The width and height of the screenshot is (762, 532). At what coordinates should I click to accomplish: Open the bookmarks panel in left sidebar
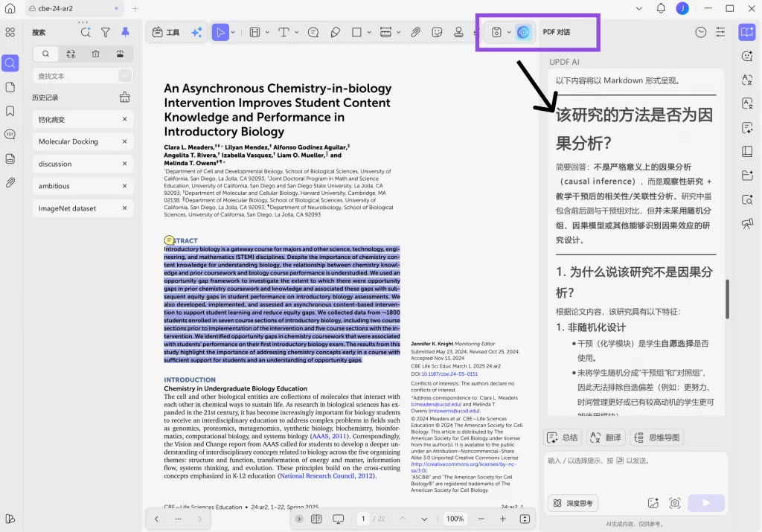pos(10,112)
